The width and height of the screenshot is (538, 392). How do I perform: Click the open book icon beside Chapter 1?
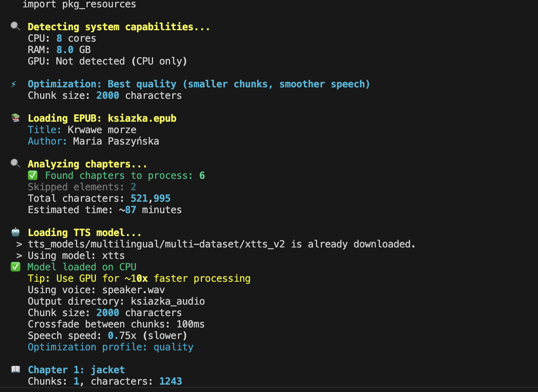[16, 370]
